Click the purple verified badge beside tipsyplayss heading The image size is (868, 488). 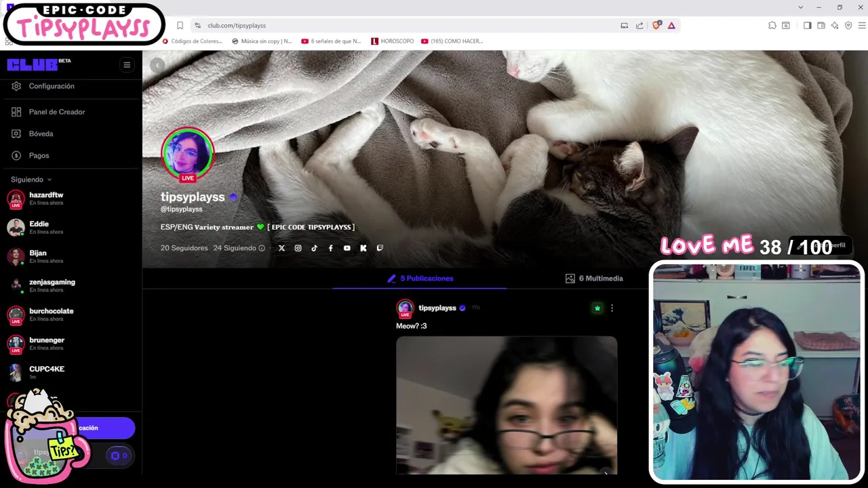point(233,197)
